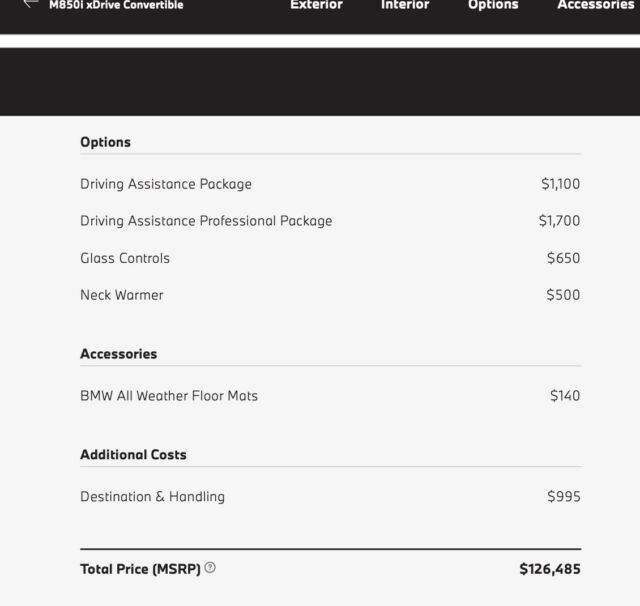Screen dimensions: 640x606
Task: Go to the Options tab
Action: coord(493,5)
